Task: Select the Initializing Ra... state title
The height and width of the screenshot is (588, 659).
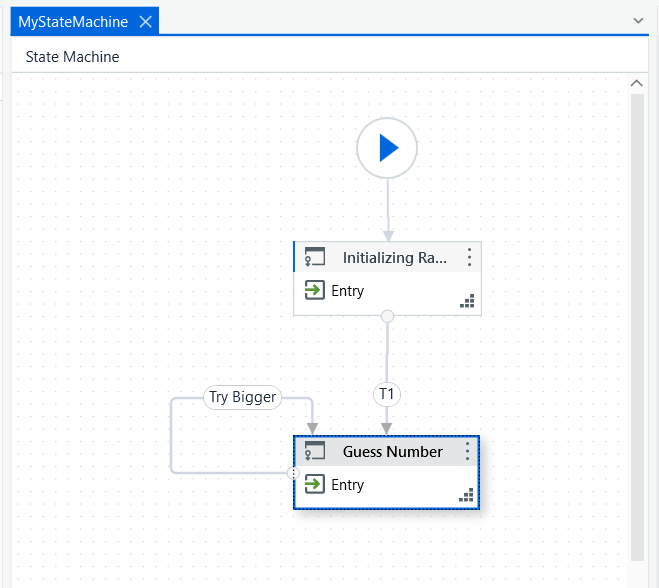Action: (x=395, y=258)
